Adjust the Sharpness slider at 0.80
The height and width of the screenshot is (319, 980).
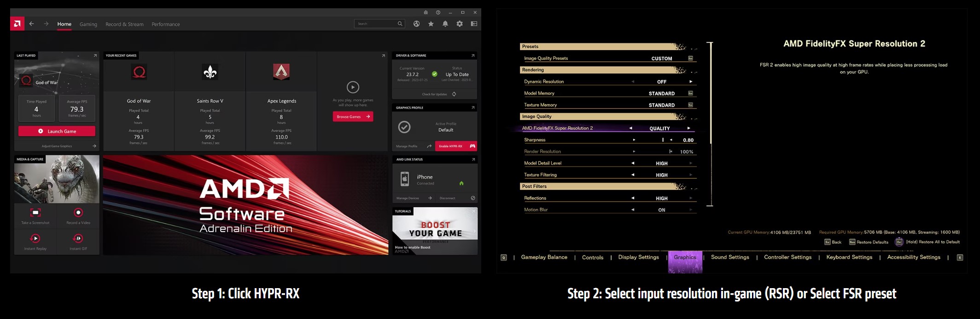(663, 140)
